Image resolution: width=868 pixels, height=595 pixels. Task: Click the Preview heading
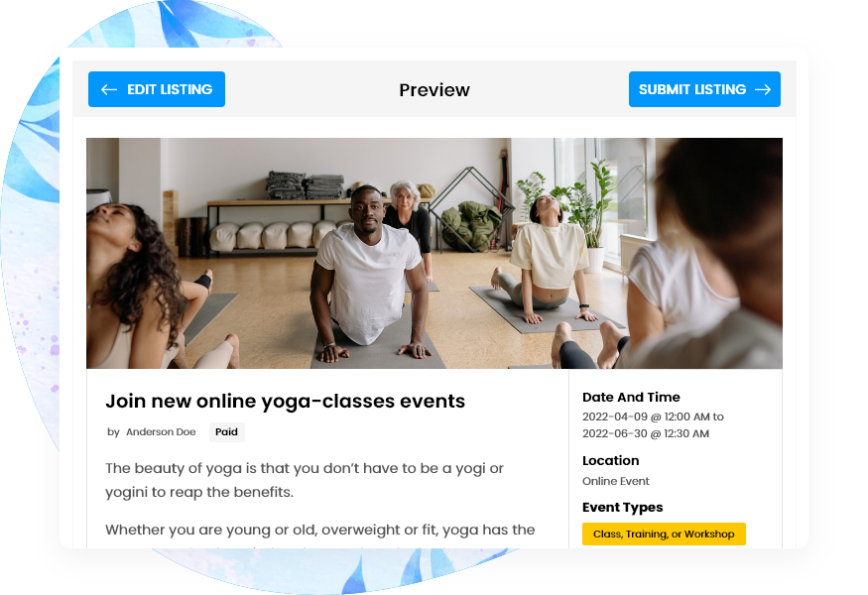coord(434,90)
